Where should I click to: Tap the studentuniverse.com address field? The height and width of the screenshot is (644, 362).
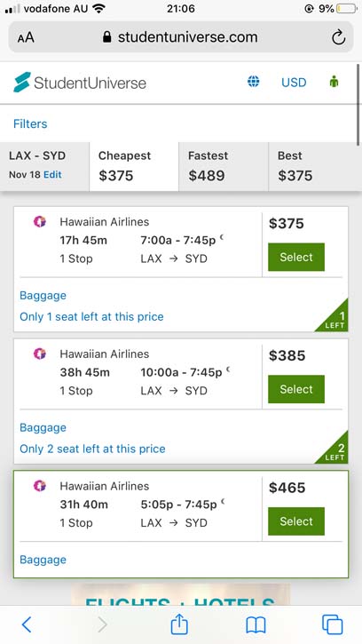click(181, 37)
